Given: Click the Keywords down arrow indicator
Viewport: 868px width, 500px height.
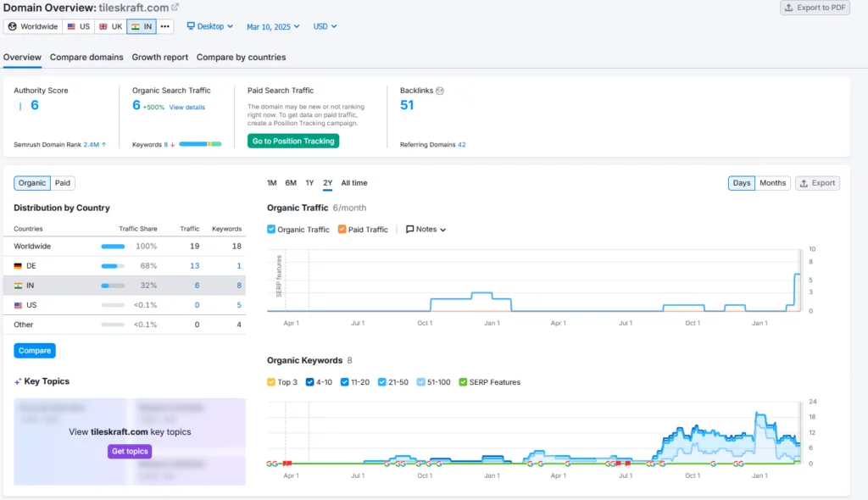Looking at the screenshot, I should pos(173,145).
